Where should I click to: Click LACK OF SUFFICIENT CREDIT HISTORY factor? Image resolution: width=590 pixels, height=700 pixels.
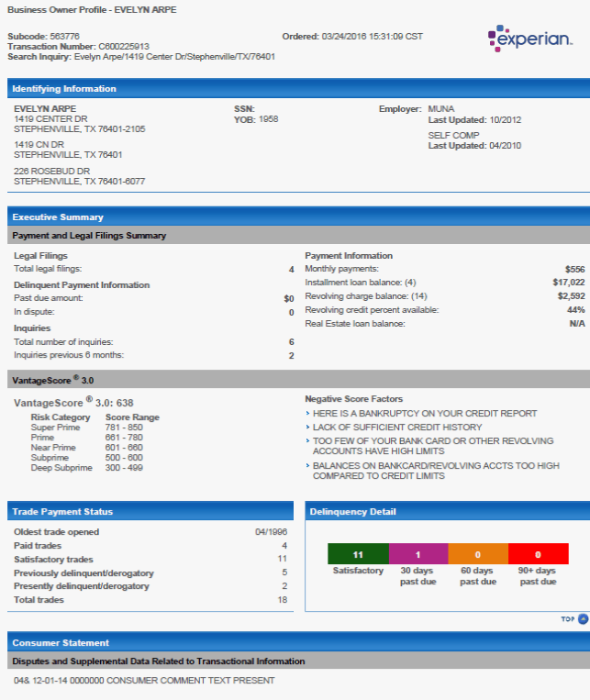click(x=397, y=428)
